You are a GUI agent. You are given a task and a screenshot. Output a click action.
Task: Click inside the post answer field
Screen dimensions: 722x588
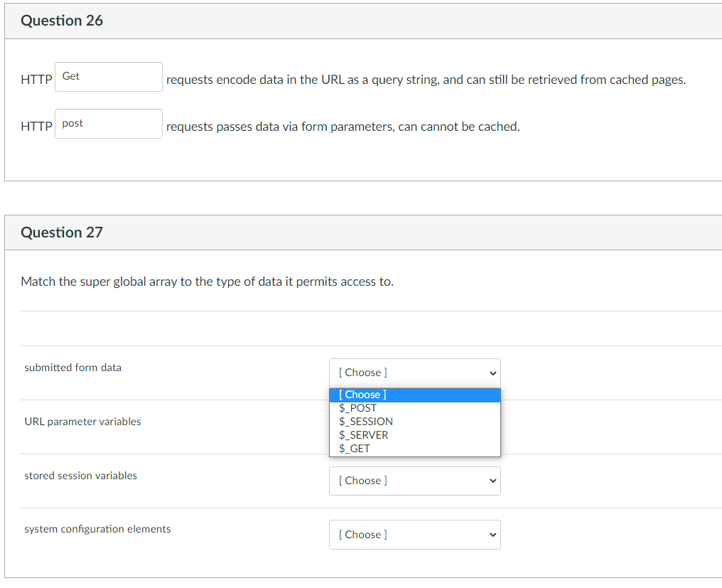[108, 123]
